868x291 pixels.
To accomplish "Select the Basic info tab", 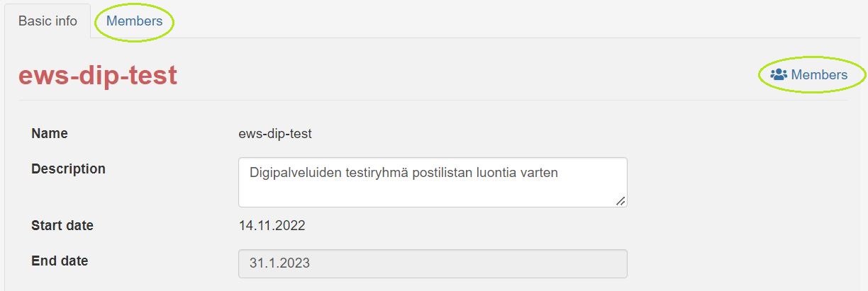I will pyautogui.click(x=48, y=21).
